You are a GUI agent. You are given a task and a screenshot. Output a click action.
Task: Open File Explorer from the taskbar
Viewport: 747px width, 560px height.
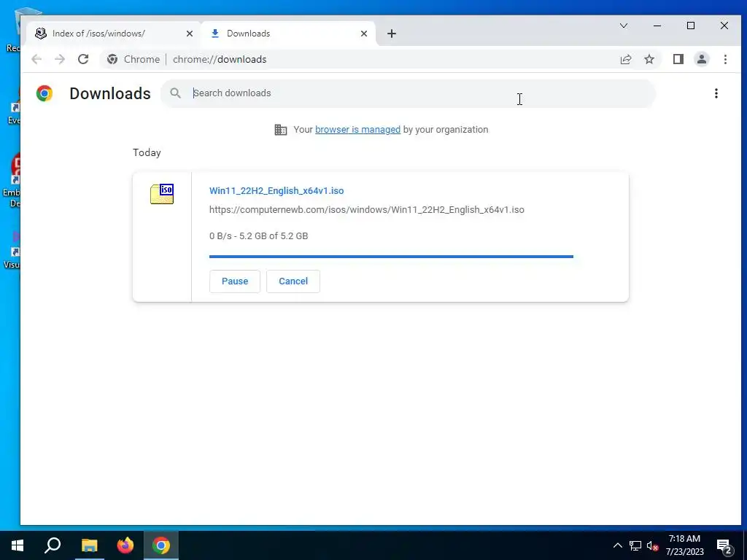(89, 545)
